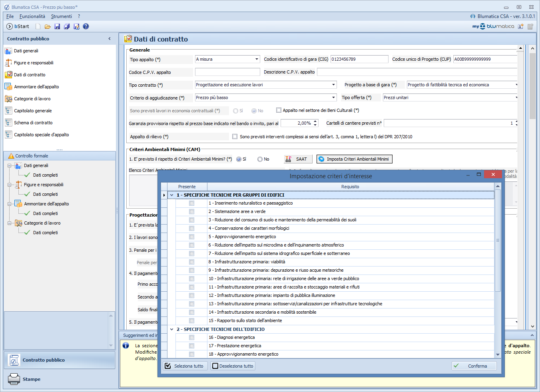Viewport: 540px width, 392px height.
Task: Open the File menu
Action: pyautogui.click(x=10, y=16)
